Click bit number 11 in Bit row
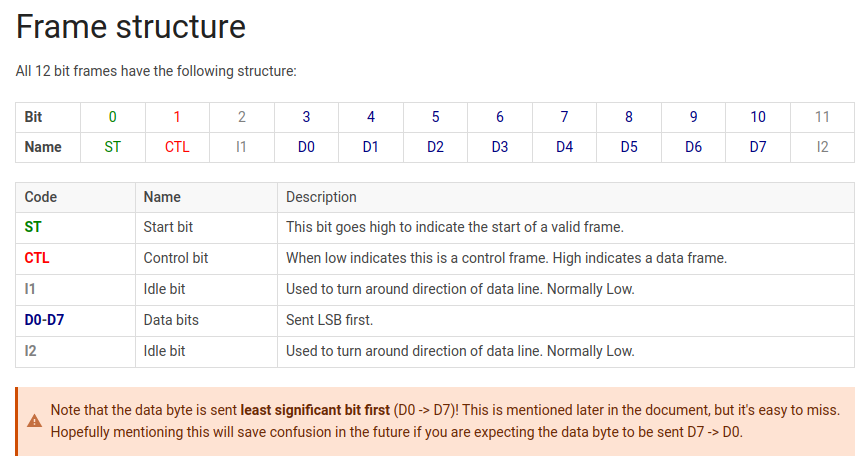868x465 pixels. point(823,117)
